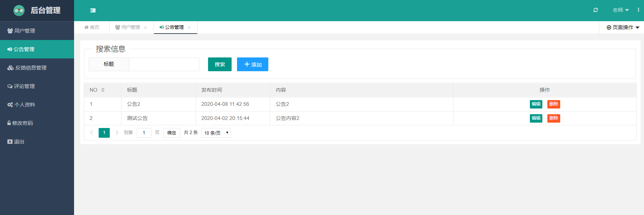
Task: Click the date 2020-04-08 11:42:56
Action: coord(225,104)
